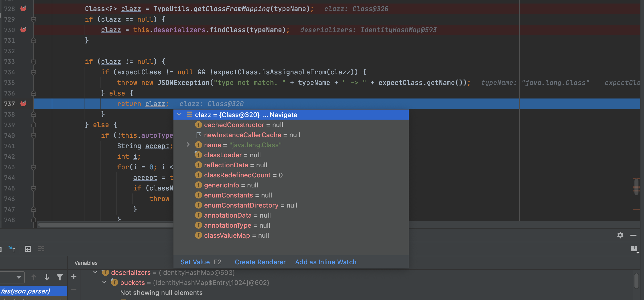The width and height of the screenshot is (644, 300).
Task: Collapse the buckets variable node
Action: (x=104, y=282)
